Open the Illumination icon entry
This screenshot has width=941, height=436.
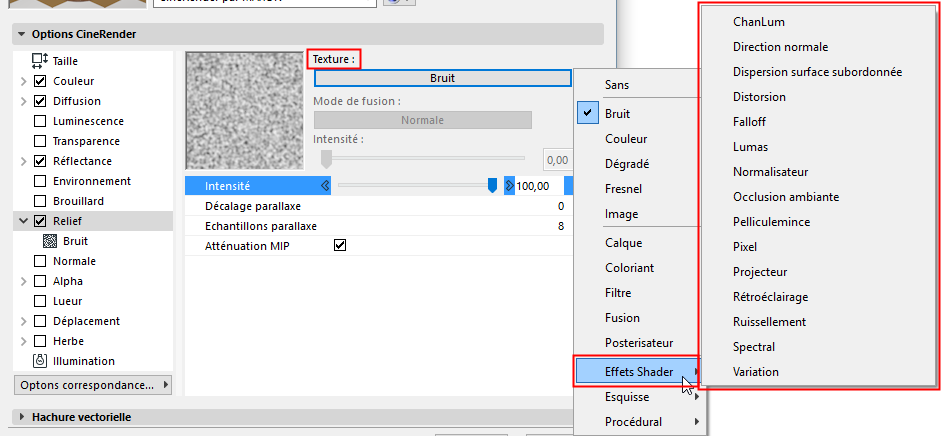[x=40, y=361]
